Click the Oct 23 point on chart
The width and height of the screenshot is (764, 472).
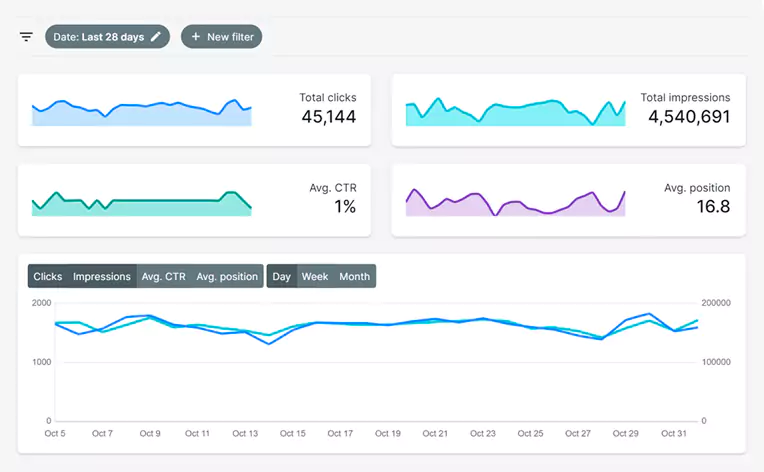483,319
